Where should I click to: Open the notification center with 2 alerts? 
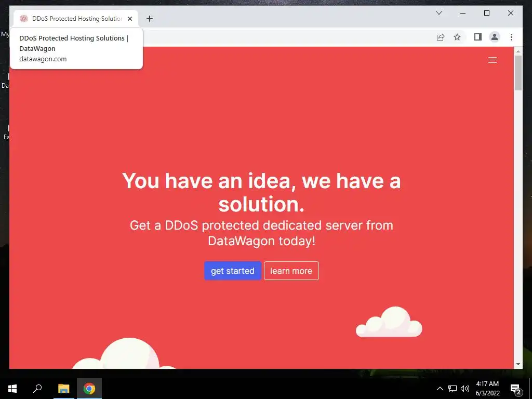516,389
